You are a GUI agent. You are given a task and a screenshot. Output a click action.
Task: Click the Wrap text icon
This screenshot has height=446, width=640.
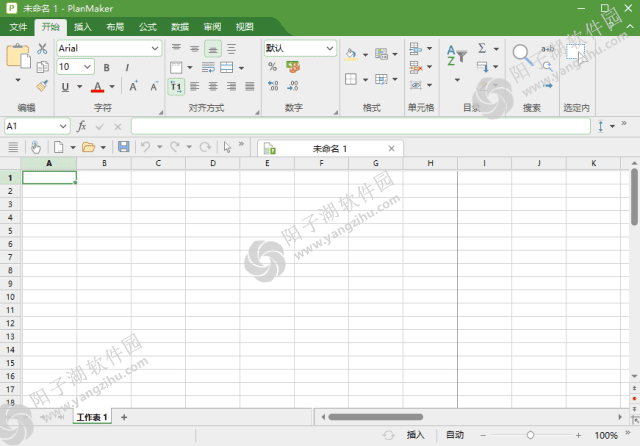pos(208,67)
